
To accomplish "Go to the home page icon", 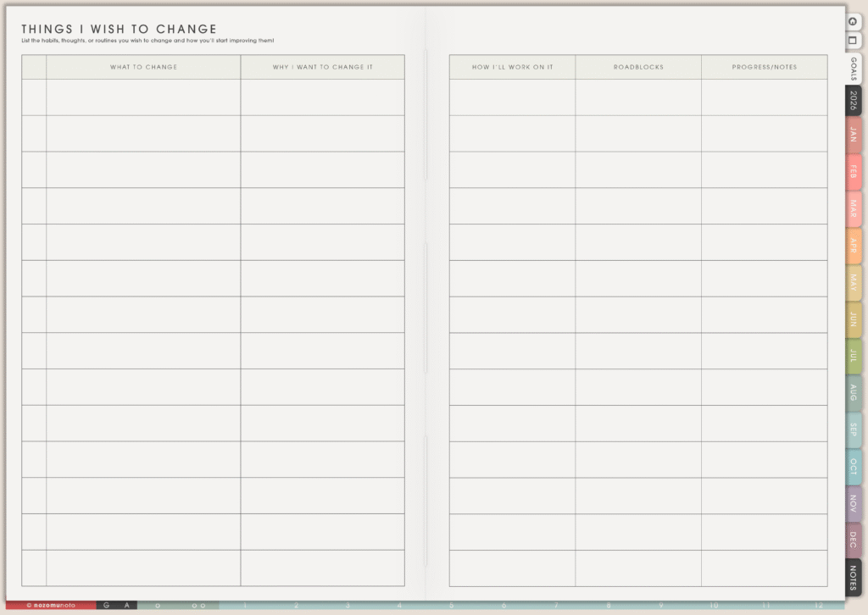I will point(852,21).
